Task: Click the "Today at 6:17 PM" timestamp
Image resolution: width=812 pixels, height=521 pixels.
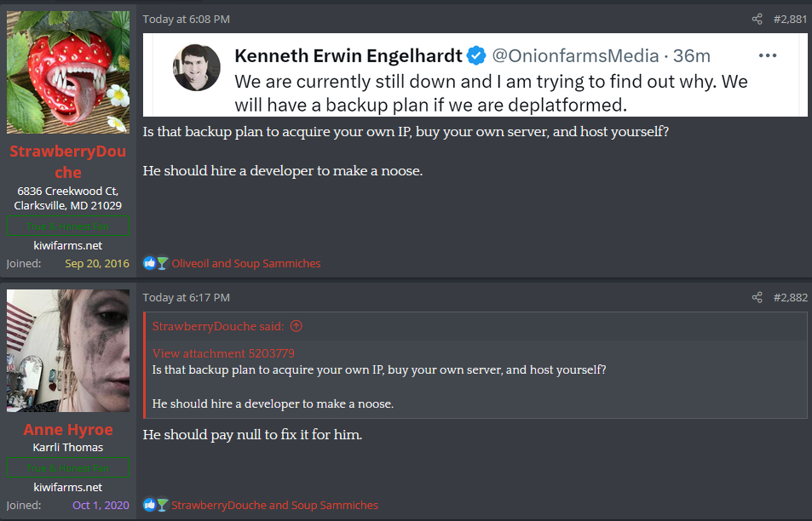Action: pos(186,298)
